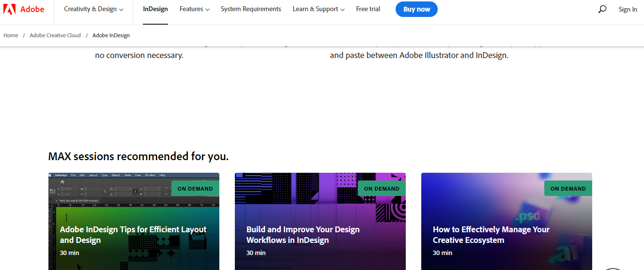Go to Home breadcrumb
The height and width of the screenshot is (270, 644).
click(x=11, y=35)
